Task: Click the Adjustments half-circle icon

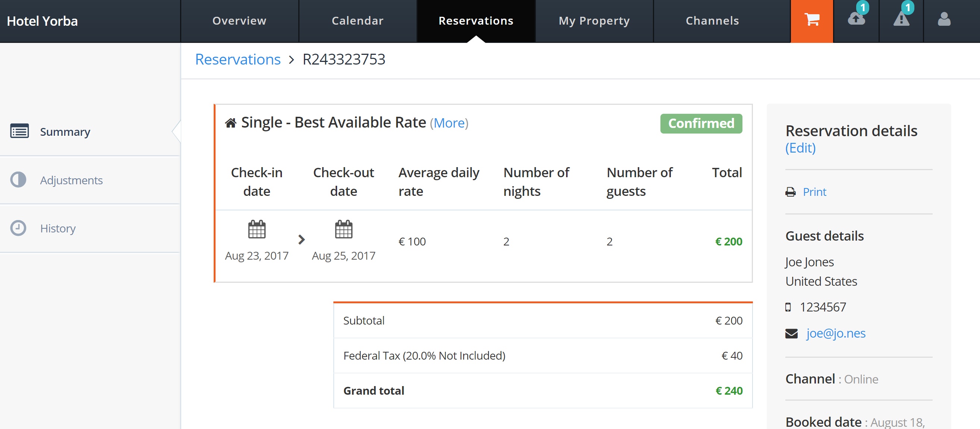Action: (x=18, y=180)
